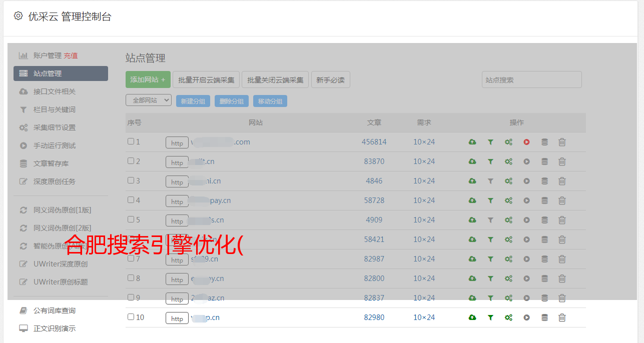Viewport: 644px width, 343px height.
Task: Click the red 充值 recharge link
Action: point(71,55)
